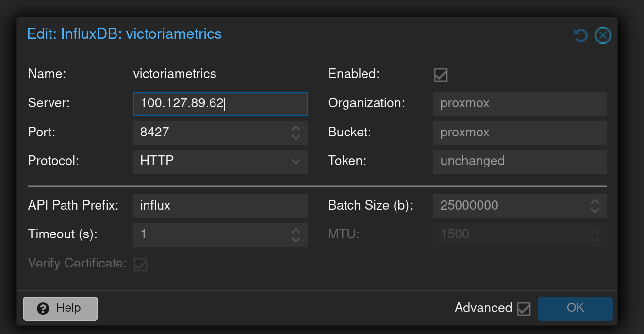Image resolution: width=644 pixels, height=334 pixels.
Task: Click the reset form icon in dialog header
Action: point(580,35)
